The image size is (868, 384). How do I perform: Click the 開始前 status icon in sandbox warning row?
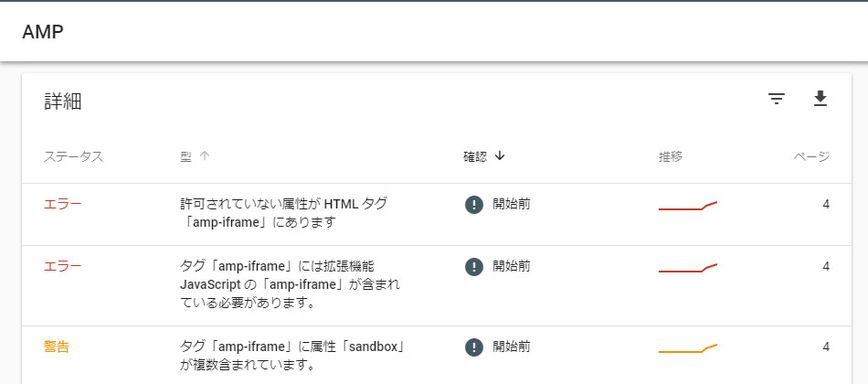click(x=474, y=347)
